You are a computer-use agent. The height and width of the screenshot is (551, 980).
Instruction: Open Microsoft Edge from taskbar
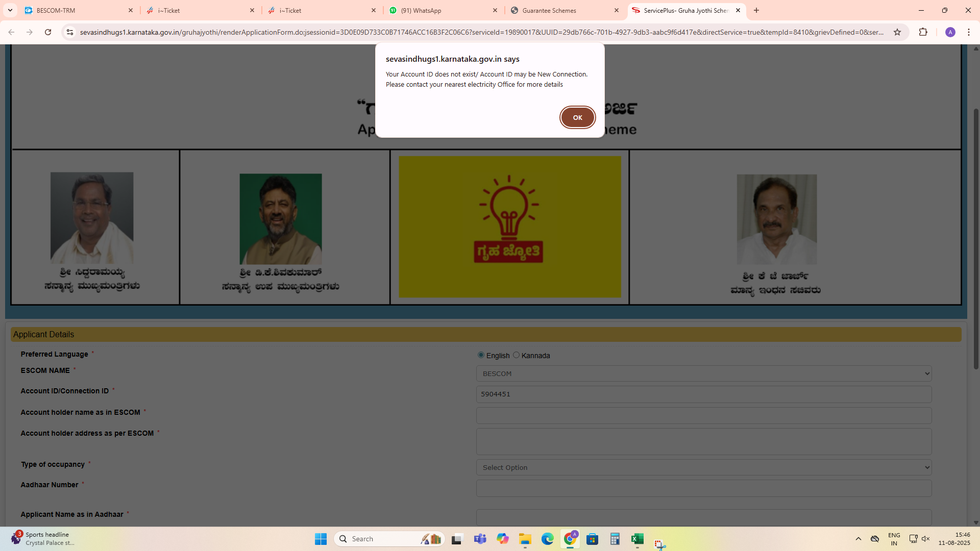tap(548, 539)
